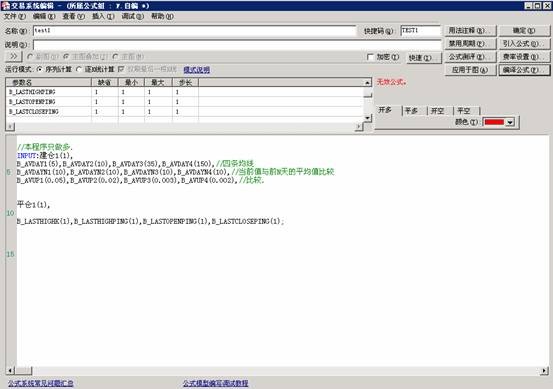Click the red 颜色 color swatch

pos(494,122)
